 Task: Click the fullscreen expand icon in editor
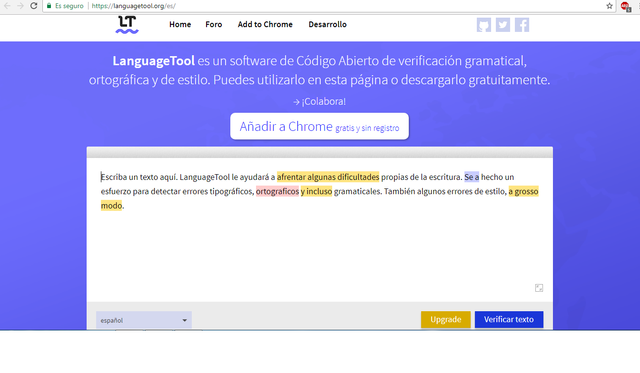[539, 288]
